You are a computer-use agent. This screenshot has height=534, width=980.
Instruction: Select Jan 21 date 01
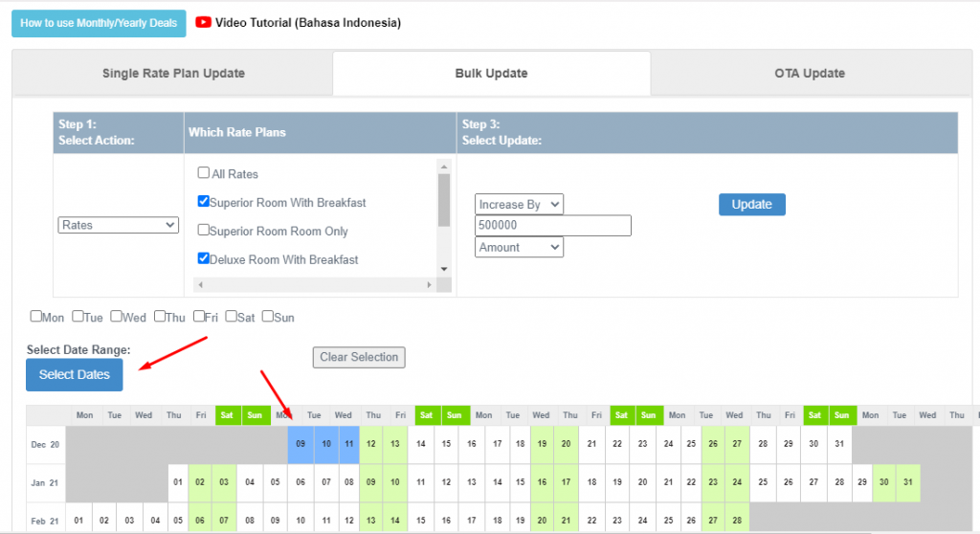pyautogui.click(x=178, y=482)
